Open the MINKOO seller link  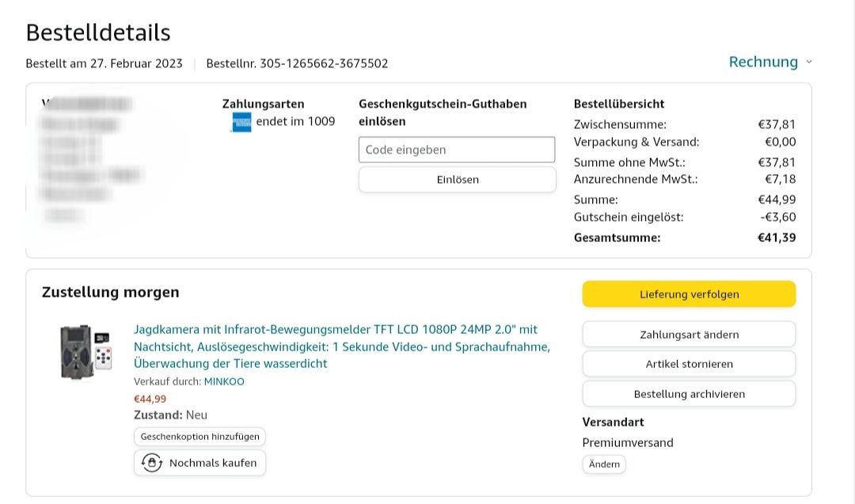[x=224, y=381]
